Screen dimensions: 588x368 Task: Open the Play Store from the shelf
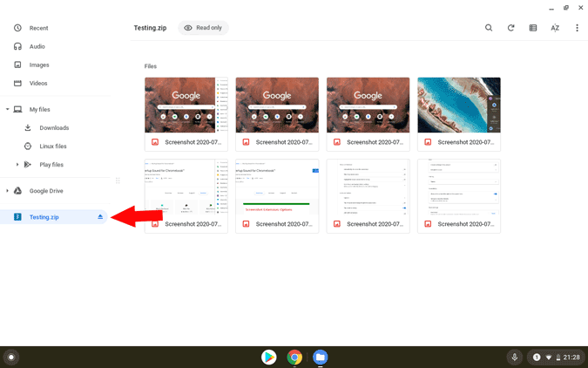pos(269,358)
